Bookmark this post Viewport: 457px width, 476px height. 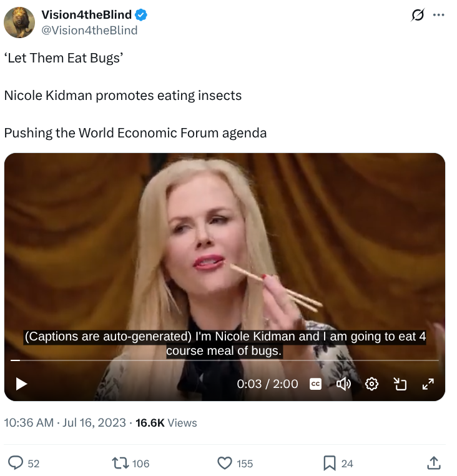[329, 463]
